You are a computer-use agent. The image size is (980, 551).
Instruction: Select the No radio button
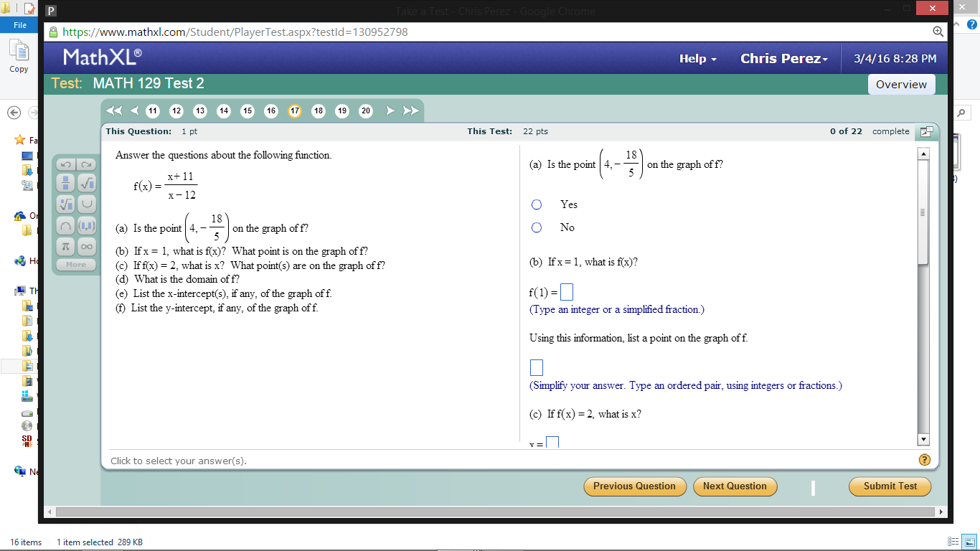pyautogui.click(x=537, y=227)
